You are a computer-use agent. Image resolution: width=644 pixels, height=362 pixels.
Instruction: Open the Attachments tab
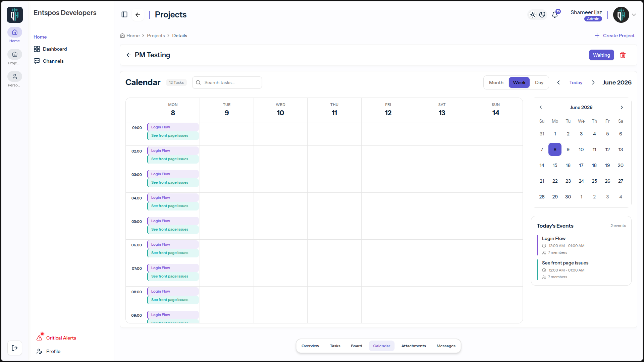click(x=414, y=346)
